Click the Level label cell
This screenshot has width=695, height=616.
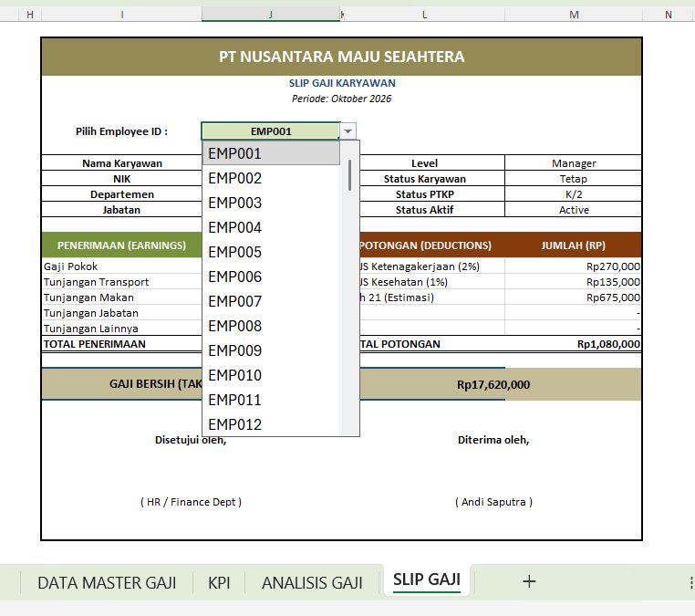pyautogui.click(x=424, y=163)
